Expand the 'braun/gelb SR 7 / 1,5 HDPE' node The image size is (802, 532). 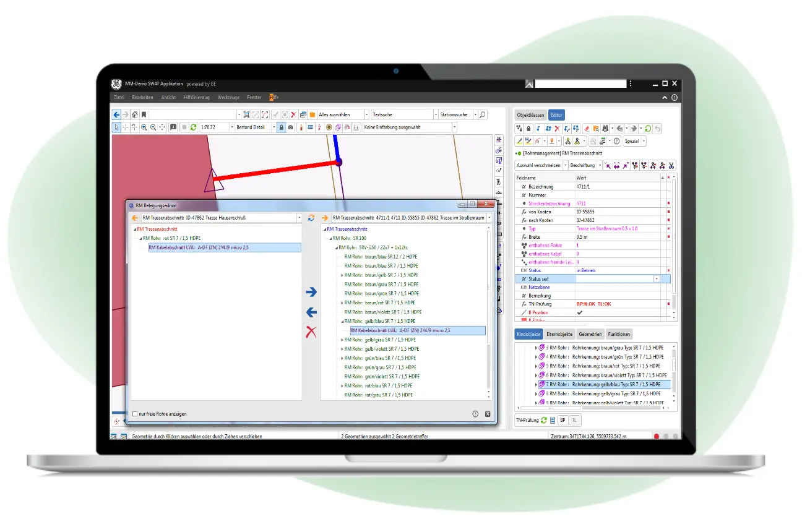point(342,275)
